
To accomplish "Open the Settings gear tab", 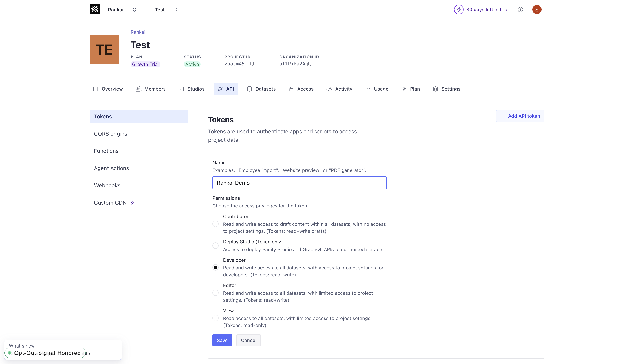I will [x=447, y=89].
